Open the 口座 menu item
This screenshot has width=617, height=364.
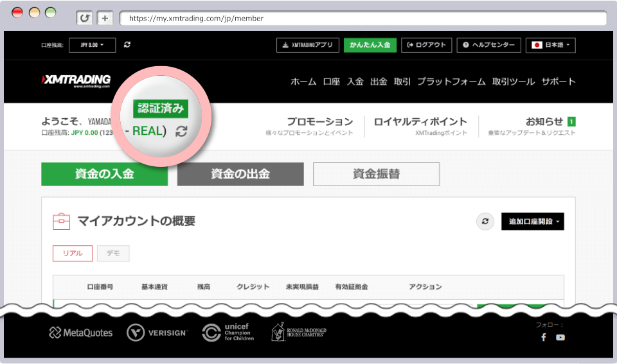(x=332, y=82)
